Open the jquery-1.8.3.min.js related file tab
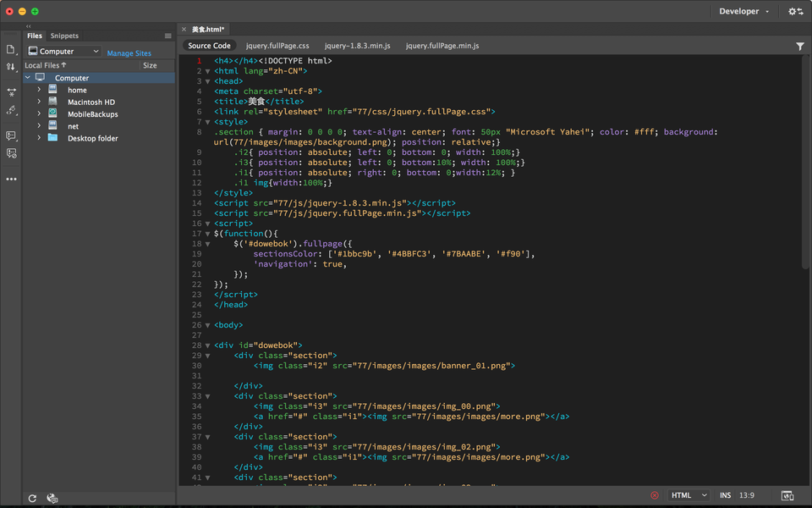The width and height of the screenshot is (812, 508). pyautogui.click(x=357, y=46)
